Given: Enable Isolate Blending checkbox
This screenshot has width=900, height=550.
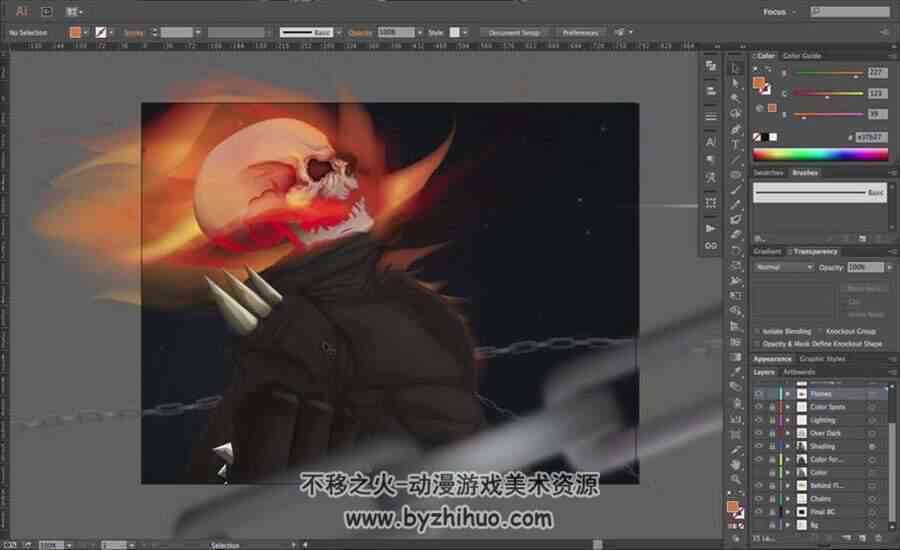Looking at the screenshot, I should (x=757, y=332).
